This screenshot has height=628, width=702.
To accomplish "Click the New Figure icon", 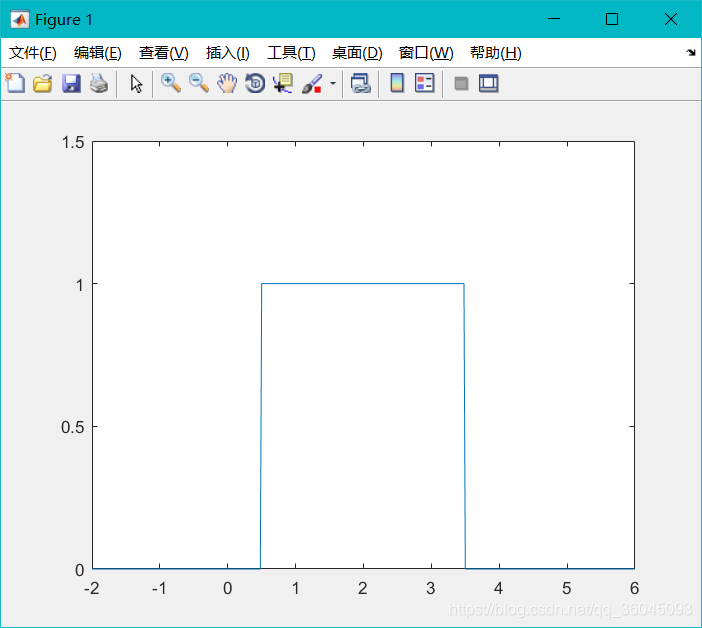I will [15, 84].
